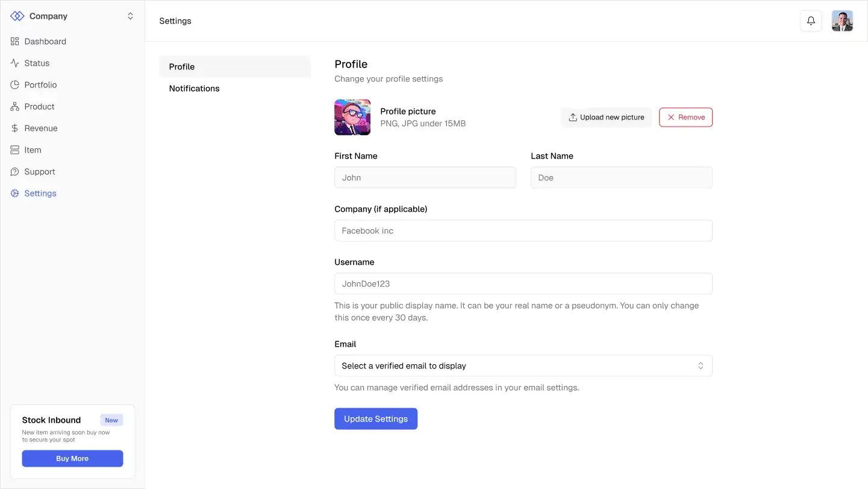Click Upload new picture button

[x=606, y=118]
